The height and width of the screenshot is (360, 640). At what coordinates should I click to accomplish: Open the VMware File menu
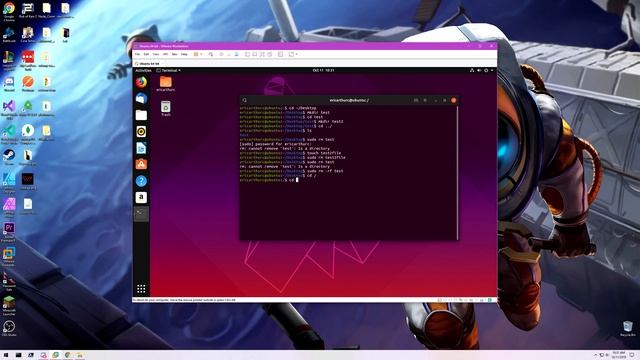tap(138, 54)
